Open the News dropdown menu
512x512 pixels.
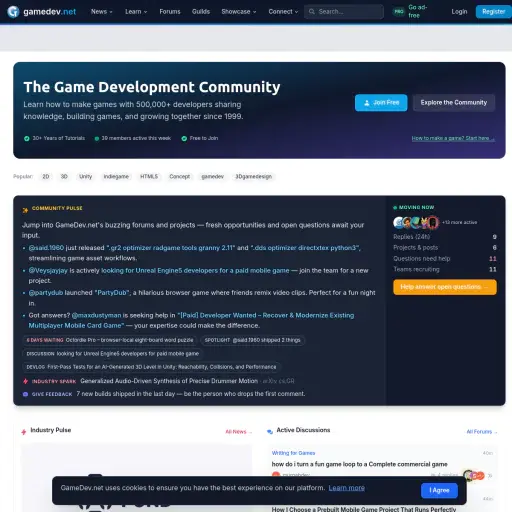coord(102,12)
